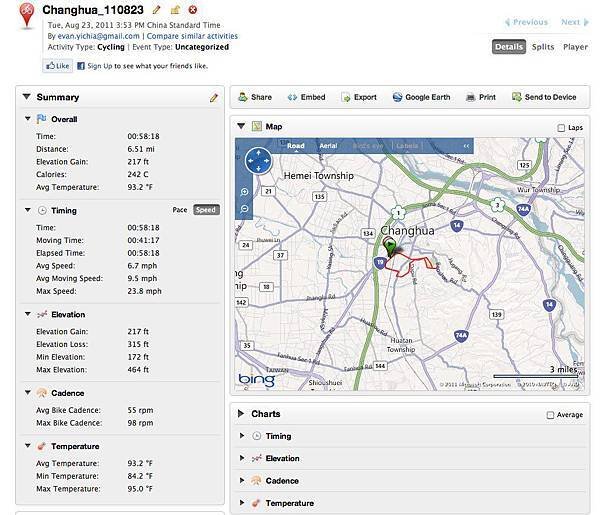The width and height of the screenshot is (600, 515).
Task: Click the Changhua label on the map
Action: click(408, 231)
